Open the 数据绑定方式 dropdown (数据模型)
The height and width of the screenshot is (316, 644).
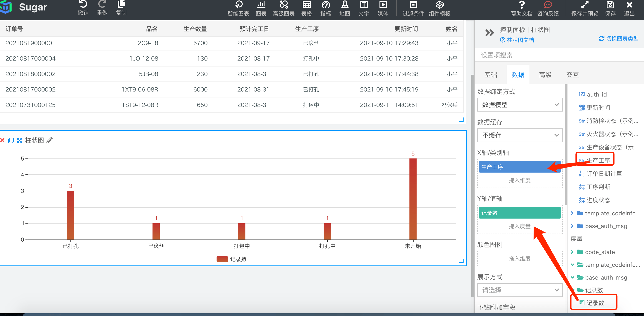(519, 105)
